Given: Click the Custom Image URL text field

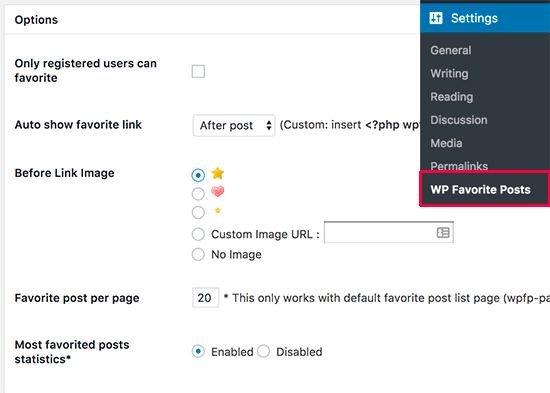Looking at the screenshot, I should click(x=389, y=232).
